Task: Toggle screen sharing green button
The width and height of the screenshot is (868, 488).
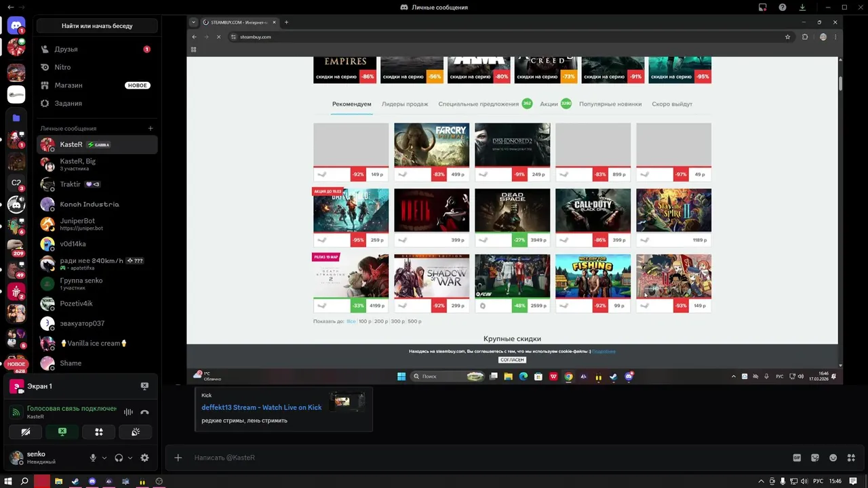Action: (x=62, y=432)
